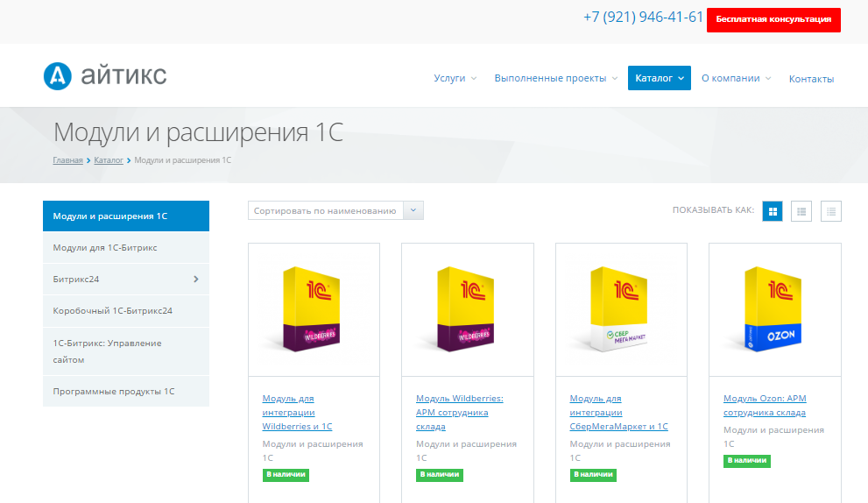Open Модули для 1С-Битрикс category
868x503 pixels.
126,248
